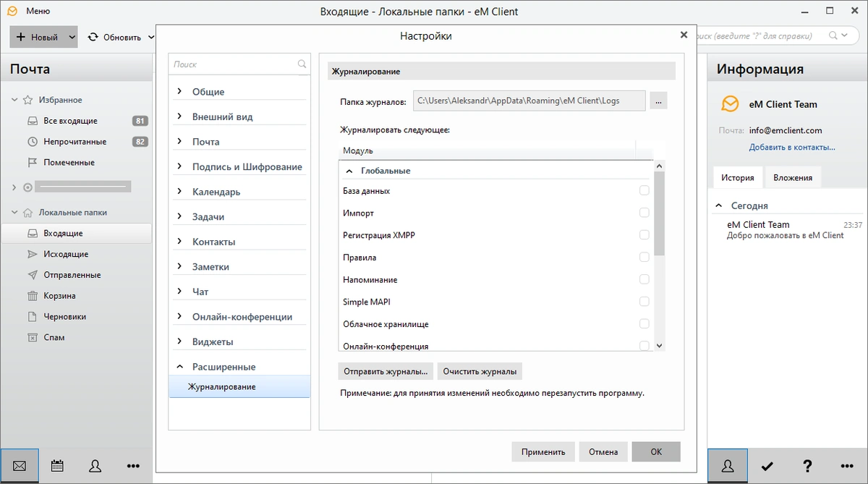
Task: Focus the settings Поиск search field
Action: 233,64
